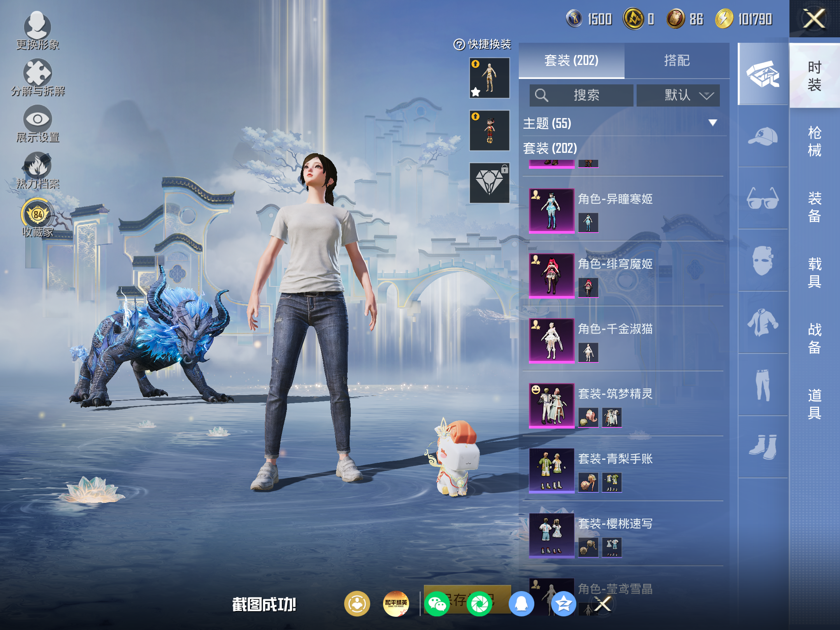Collapse the 主题 (55) section arrow
Image resolution: width=840 pixels, height=630 pixels.
click(x=712, y=123)
